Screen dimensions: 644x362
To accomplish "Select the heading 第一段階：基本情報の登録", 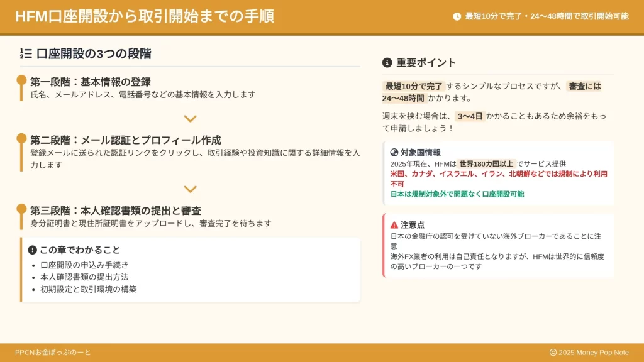I will click(91, 82).
